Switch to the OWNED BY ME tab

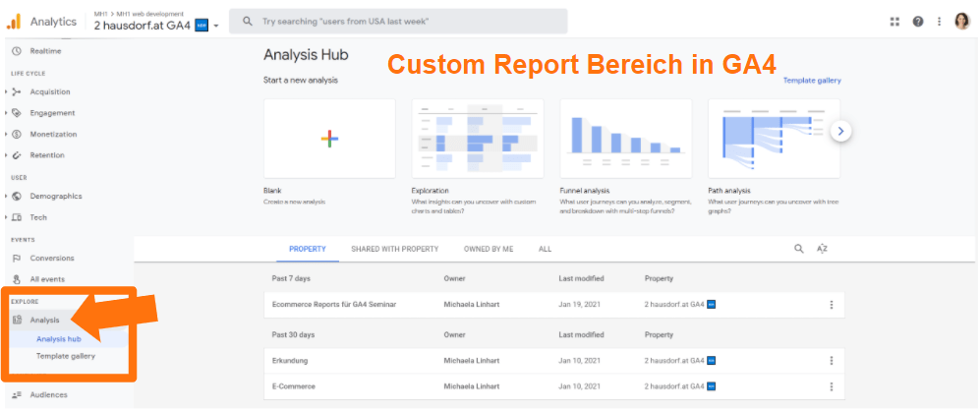[x=489, y=249]
